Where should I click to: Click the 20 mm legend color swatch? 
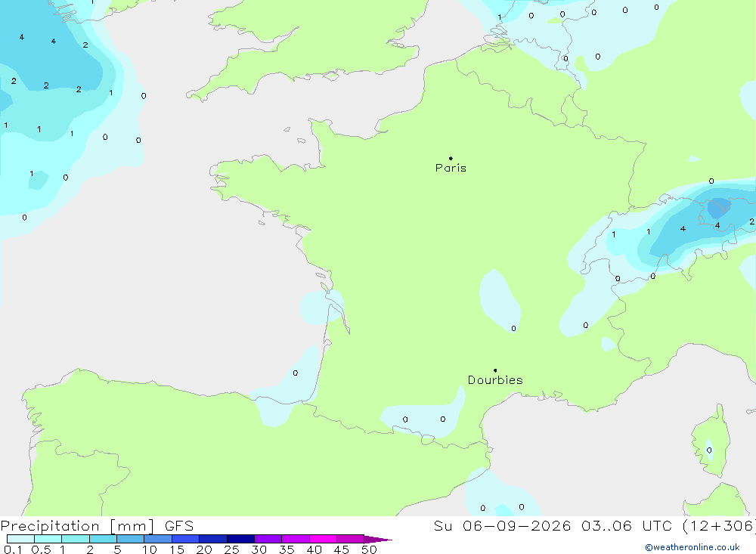click(x=213, y=539)
